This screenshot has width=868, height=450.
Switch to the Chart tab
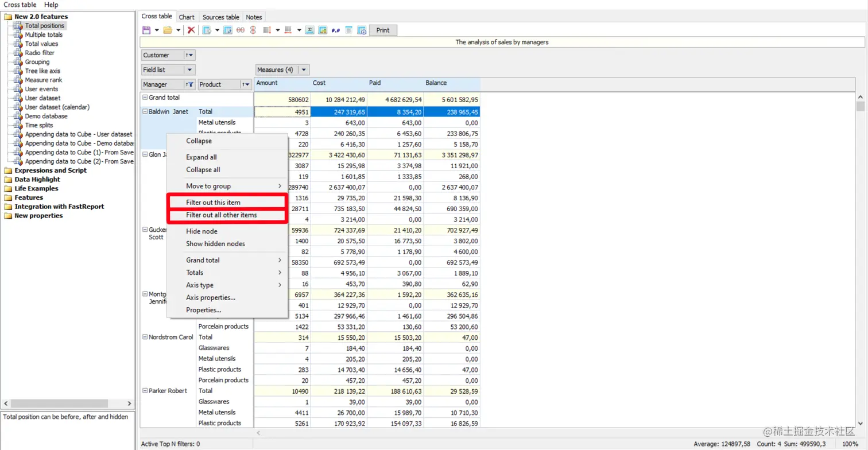[x=187, y=17]
